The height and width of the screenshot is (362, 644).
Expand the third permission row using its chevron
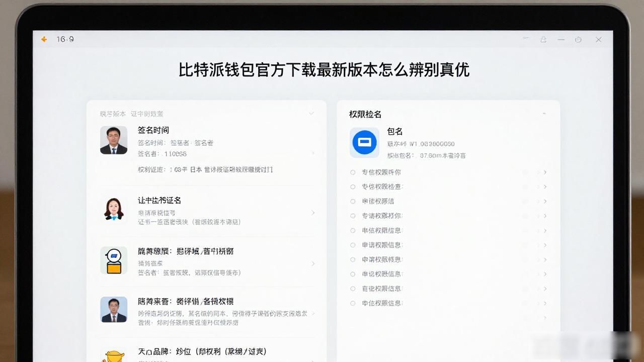545,202
